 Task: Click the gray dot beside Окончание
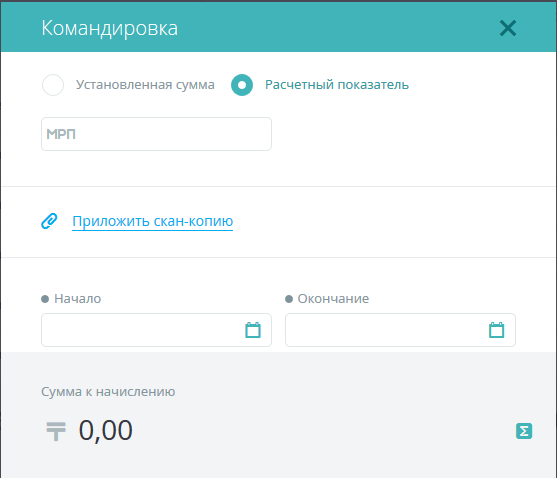289,299
